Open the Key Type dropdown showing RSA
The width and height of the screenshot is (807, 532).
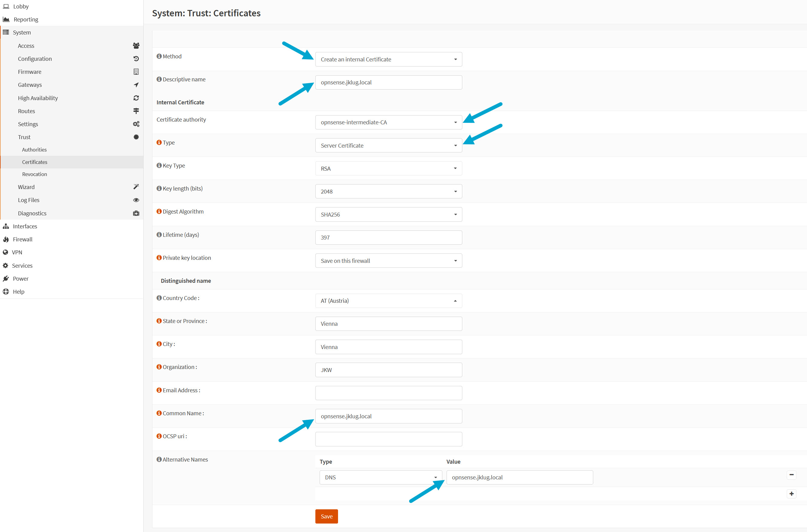click(x=389, y=168)
